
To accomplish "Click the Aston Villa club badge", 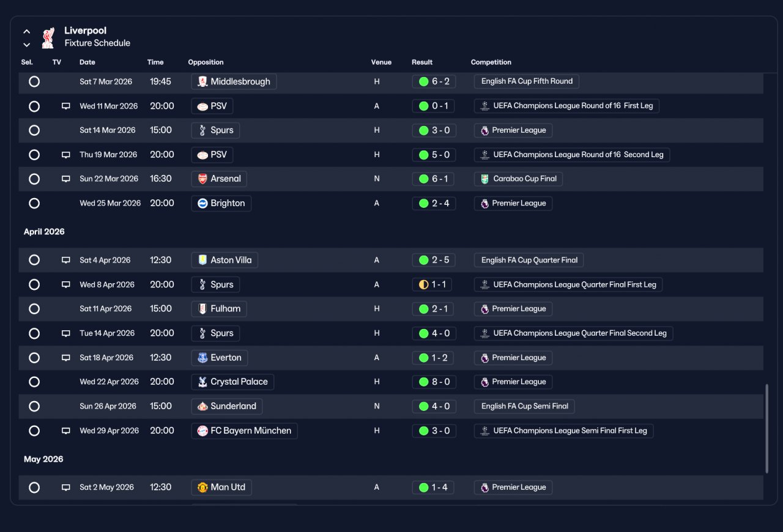I will [202, 260].
